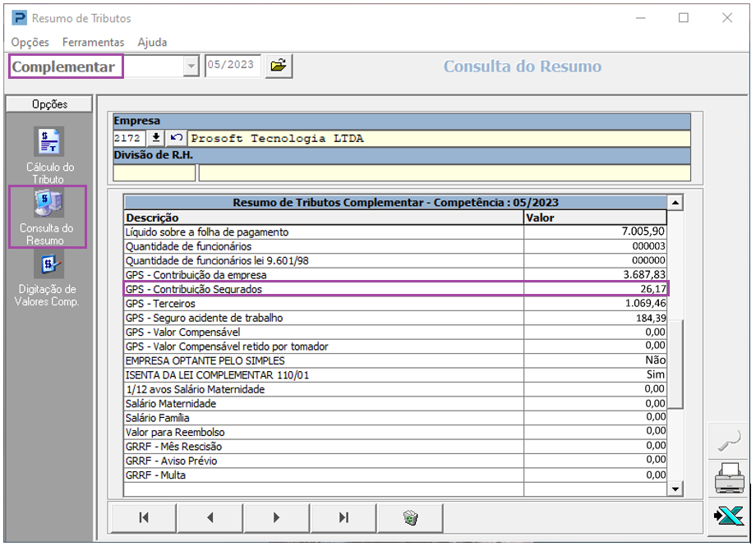756x546 pixels.
Task: Click the undo arrow next to company code
Action: coord(177,138)
